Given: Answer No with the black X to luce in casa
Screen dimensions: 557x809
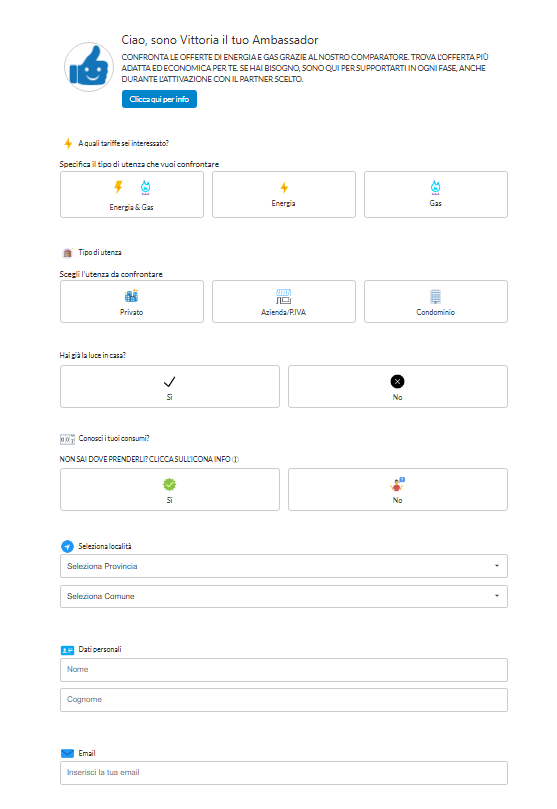Looking at the screenshot, I should (x=398, y=386).
